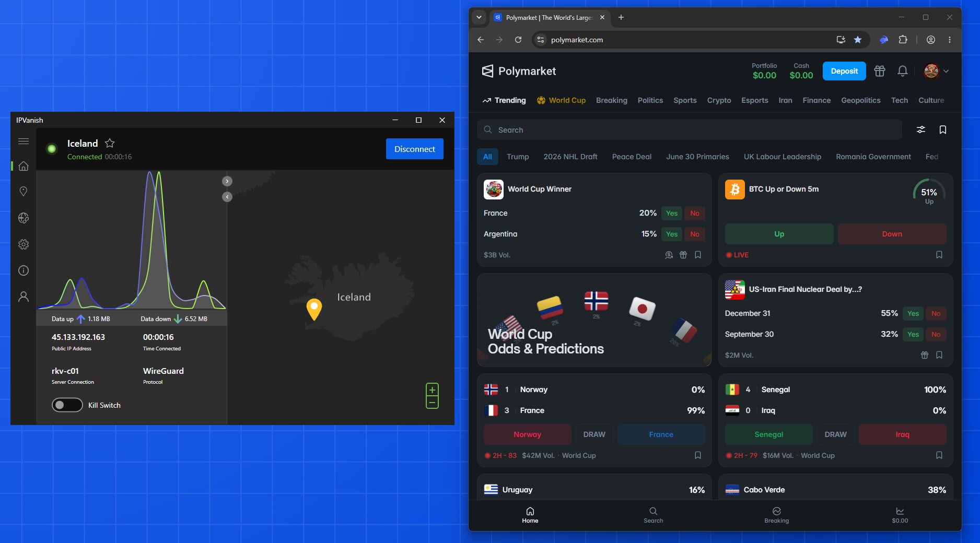Click the Deposit button
Image resolution: width=980 pixels, height=543 pixels.
[844, 71]
